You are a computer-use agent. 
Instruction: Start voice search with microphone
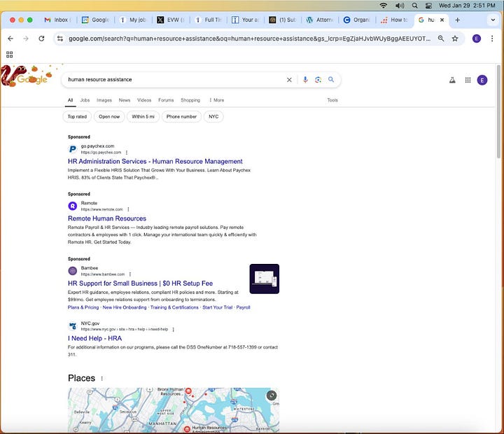(305, 80)
